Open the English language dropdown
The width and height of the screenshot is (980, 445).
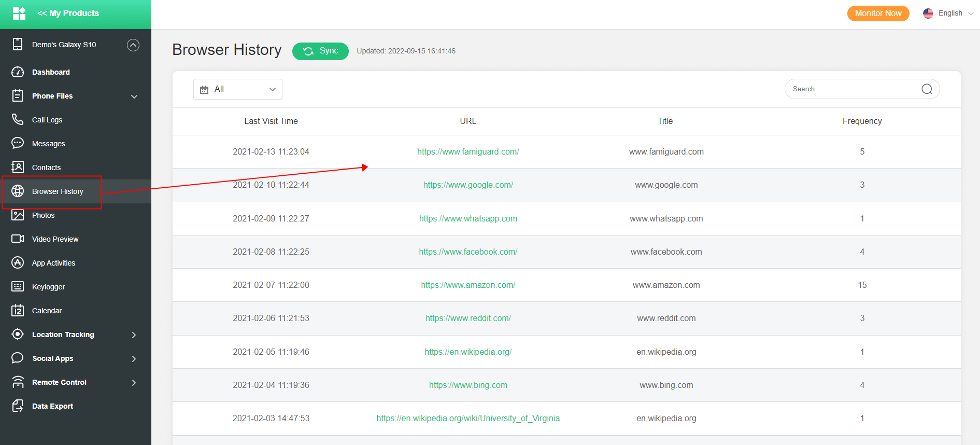click(956, 13)
